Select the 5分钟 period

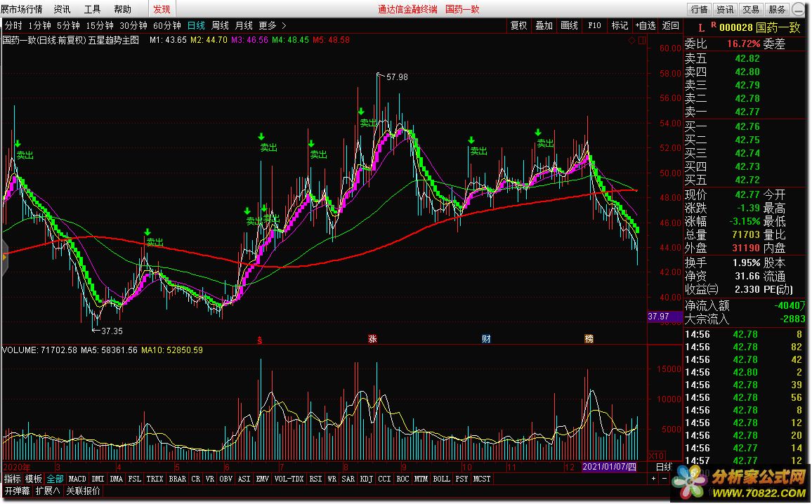coord(68,25)
